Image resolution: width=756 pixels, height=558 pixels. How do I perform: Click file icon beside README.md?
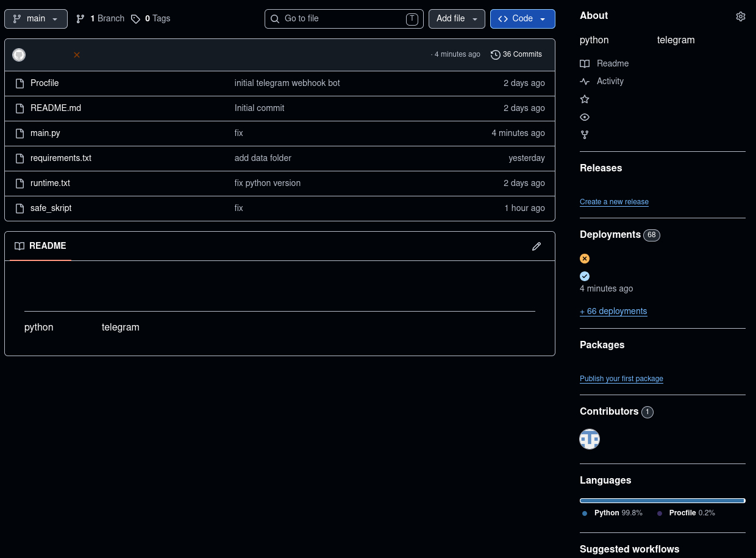[20, 108]
